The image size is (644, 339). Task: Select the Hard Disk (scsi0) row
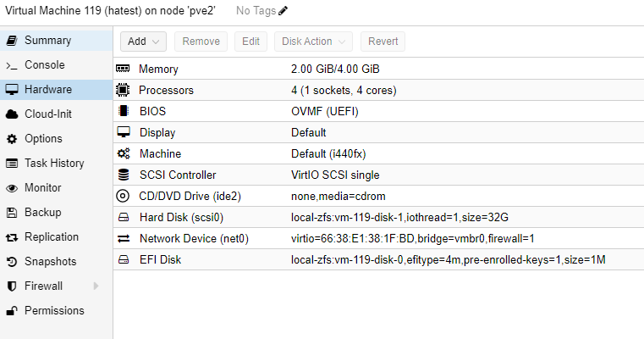pyautogui.click(x=378, y=217)
